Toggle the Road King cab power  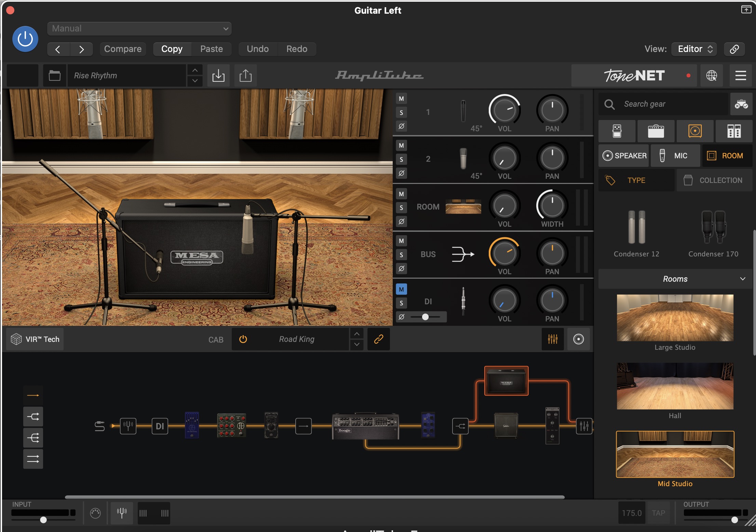tap(243, 339)
